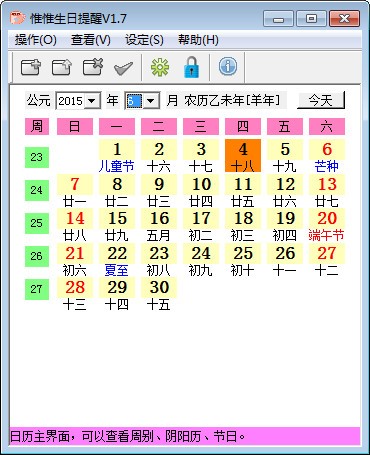
Task: Open settings with the green gear icon
Action: [x=160, y=67]
